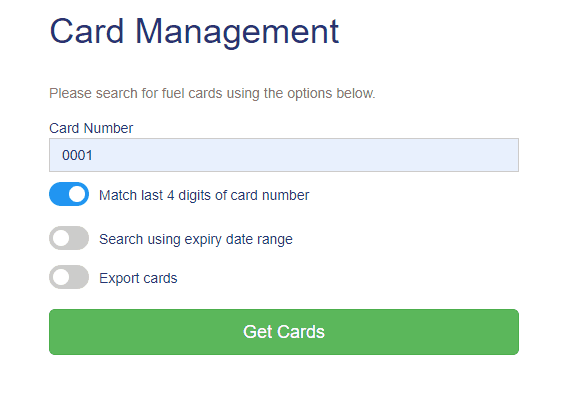Viewport: 571px width, 396px height.
Task: Click the phrase 'options below' in the instructions
Action: tap(331, 94)
